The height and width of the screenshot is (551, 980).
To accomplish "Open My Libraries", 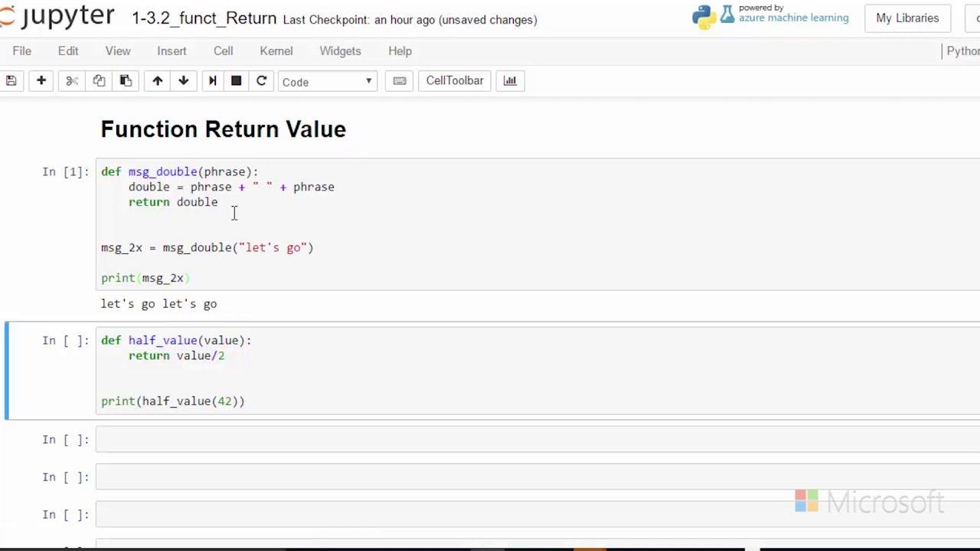I will point(907,18).
